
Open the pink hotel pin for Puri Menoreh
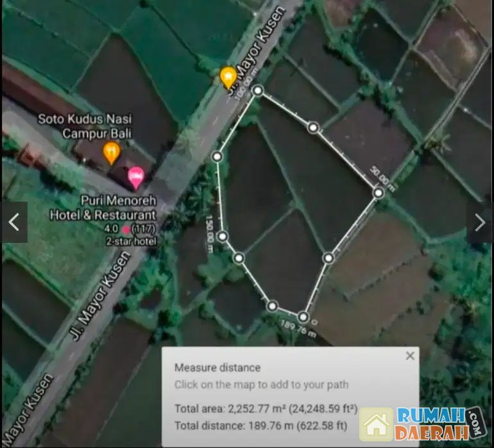tap(136, 176)
